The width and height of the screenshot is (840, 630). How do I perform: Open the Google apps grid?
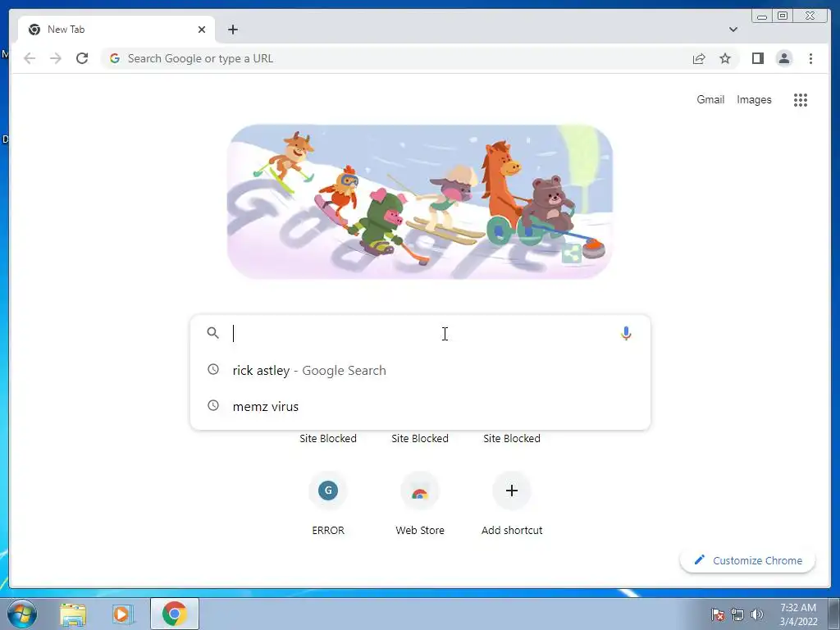click(x=801, y=99)
